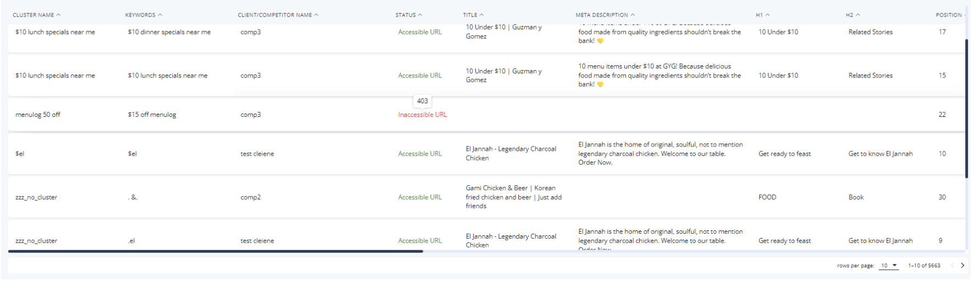The image size is (980, 282).
Task: Go to the next page of results
Action: 962,266
